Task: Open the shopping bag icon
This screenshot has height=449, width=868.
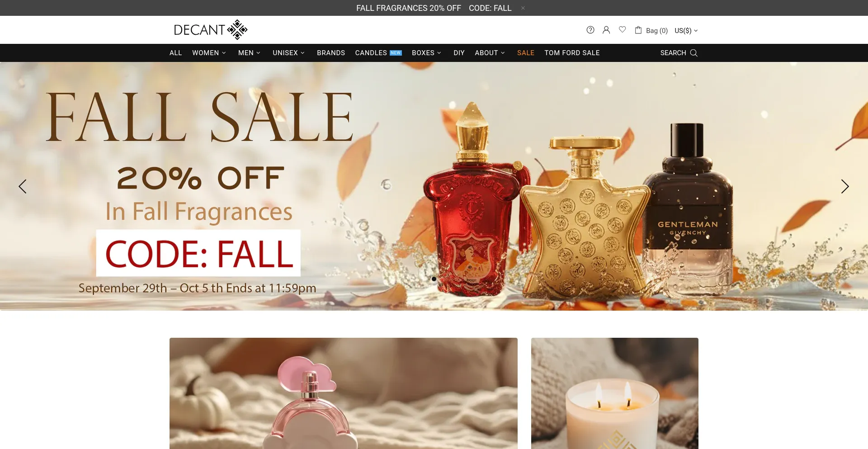Action: coord(638,30)
